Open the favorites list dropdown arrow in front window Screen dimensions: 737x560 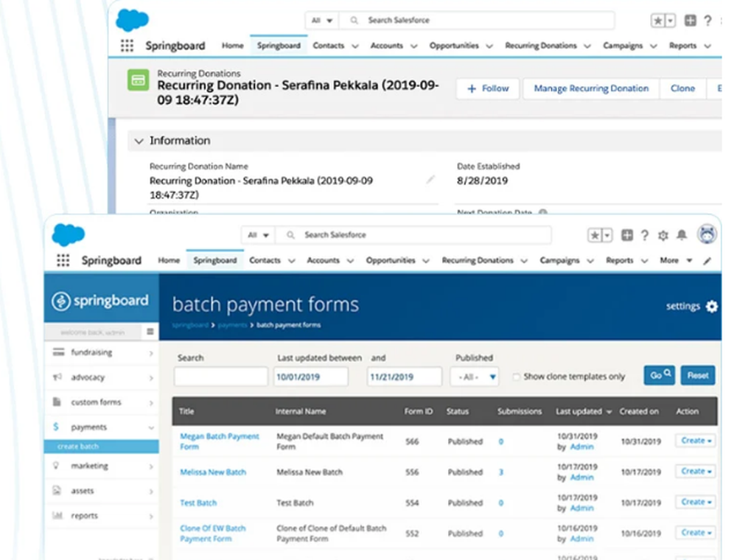(x=607, y=235)
